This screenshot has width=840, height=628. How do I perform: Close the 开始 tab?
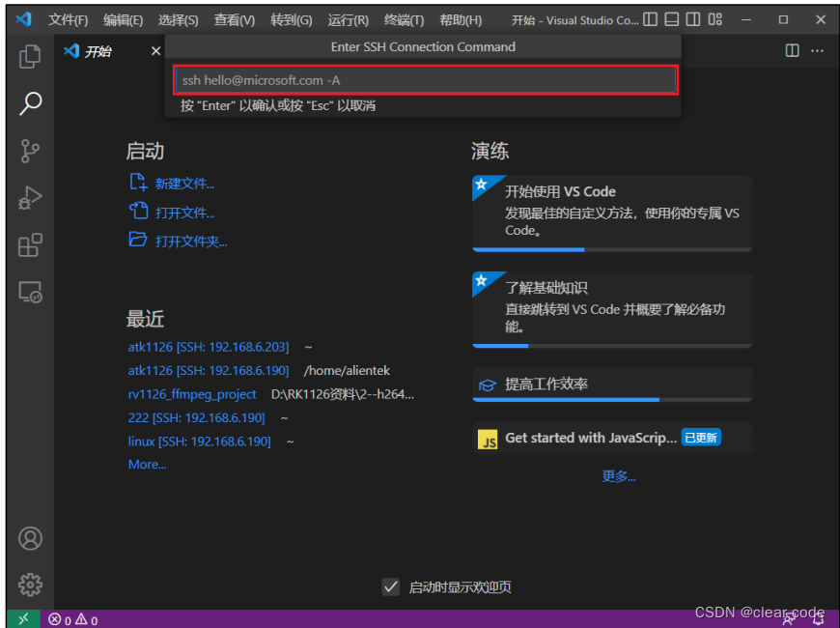point(155,51)
